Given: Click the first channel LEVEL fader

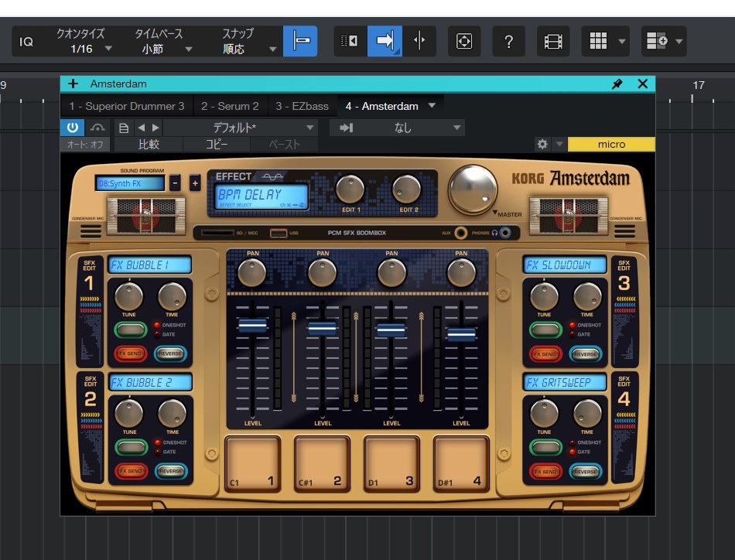Looking at the screenshot, I should [252, 326].
